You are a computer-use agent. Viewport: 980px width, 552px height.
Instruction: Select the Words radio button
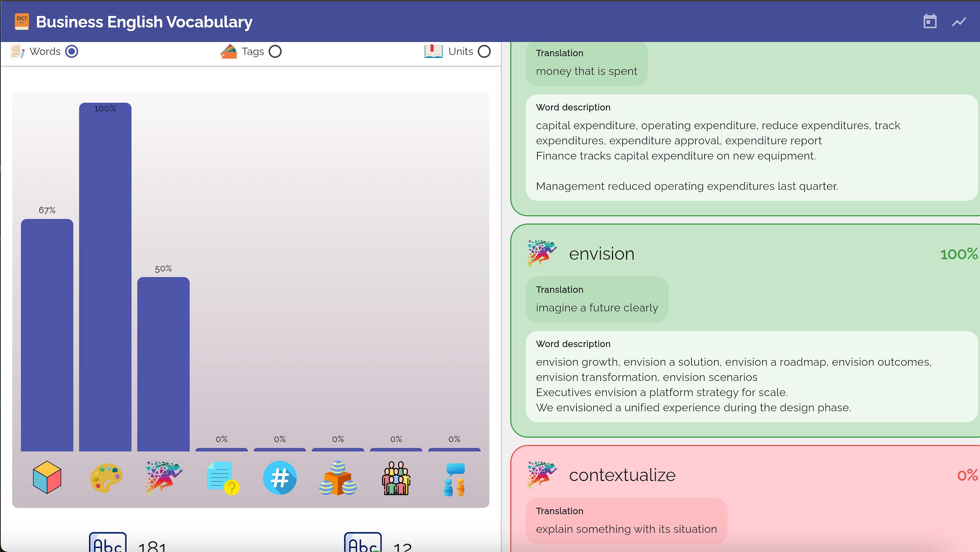(72, 51)
